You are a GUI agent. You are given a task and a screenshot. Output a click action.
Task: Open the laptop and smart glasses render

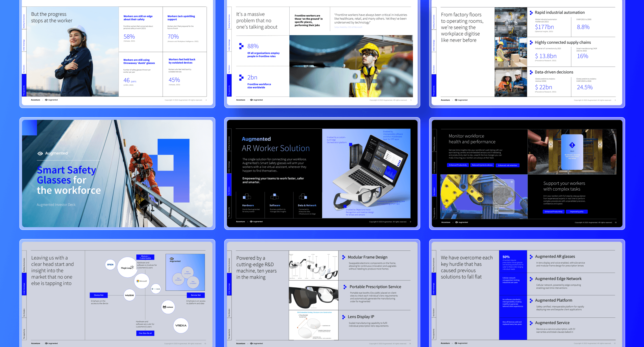click(366, 173)
